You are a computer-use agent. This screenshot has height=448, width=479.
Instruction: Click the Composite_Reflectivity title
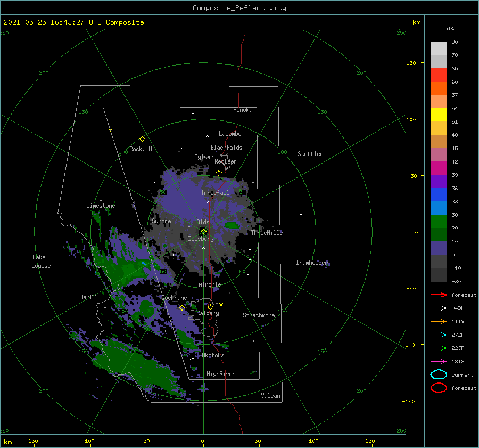240,8
